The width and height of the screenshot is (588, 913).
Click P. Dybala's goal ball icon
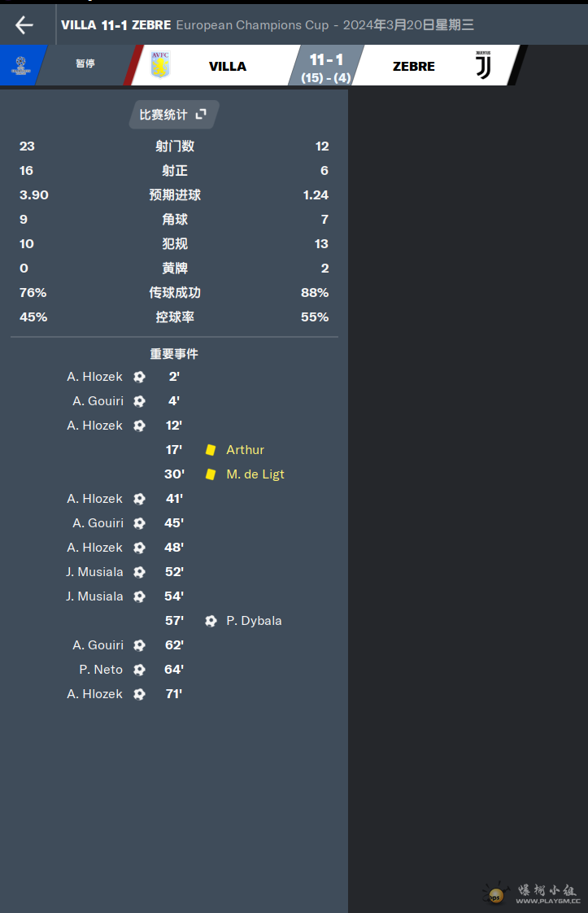[211, 622]
